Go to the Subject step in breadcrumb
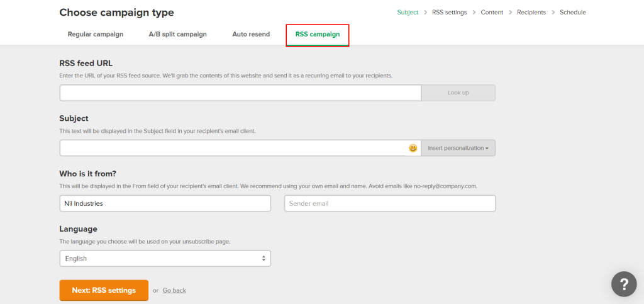The image size is (644, 304). pos(408,13)
